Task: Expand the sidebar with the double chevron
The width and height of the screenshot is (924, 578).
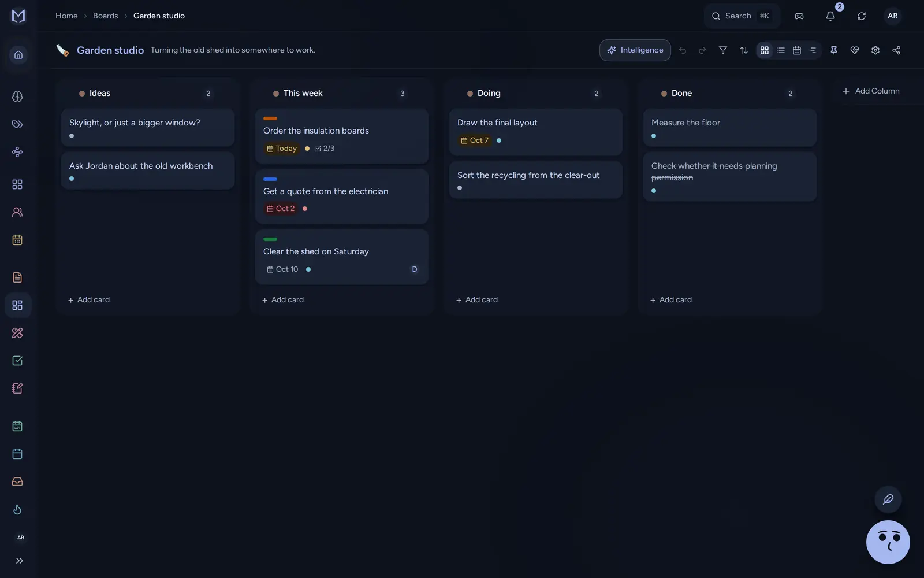Action: [19, 561]
